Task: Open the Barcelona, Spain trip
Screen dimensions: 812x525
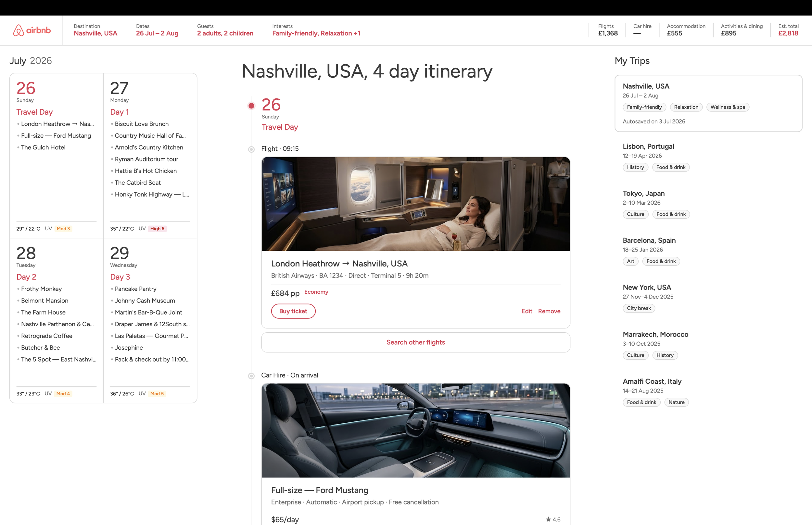Action: pos(708,251)
